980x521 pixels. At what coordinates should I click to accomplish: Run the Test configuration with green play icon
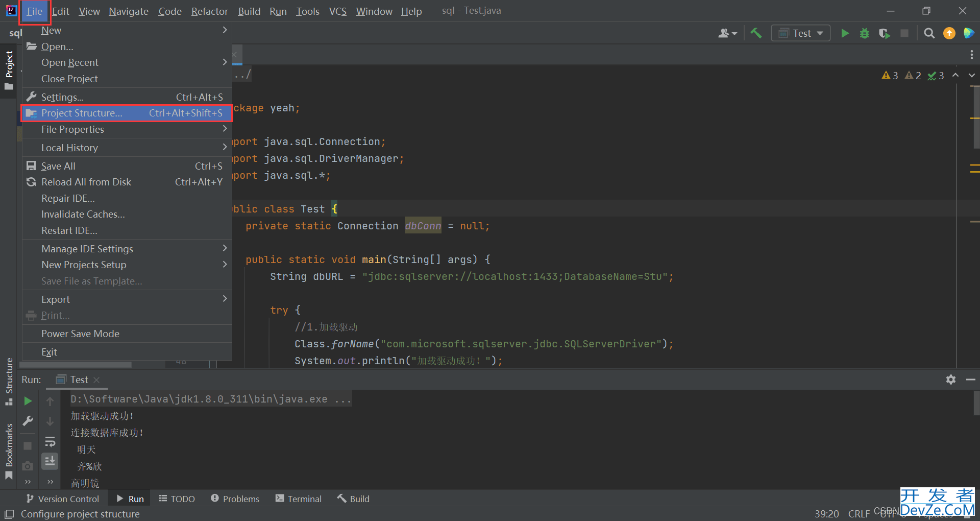click(x=845, y=33)
